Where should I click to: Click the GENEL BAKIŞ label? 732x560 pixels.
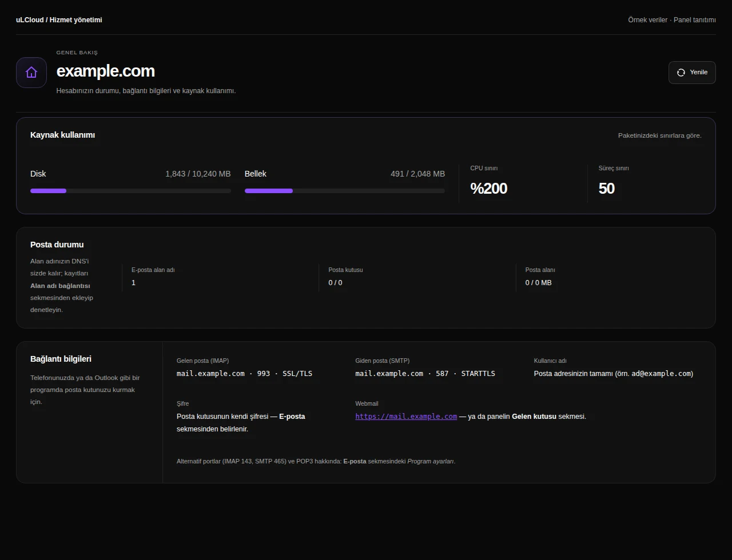click(77, 53)
